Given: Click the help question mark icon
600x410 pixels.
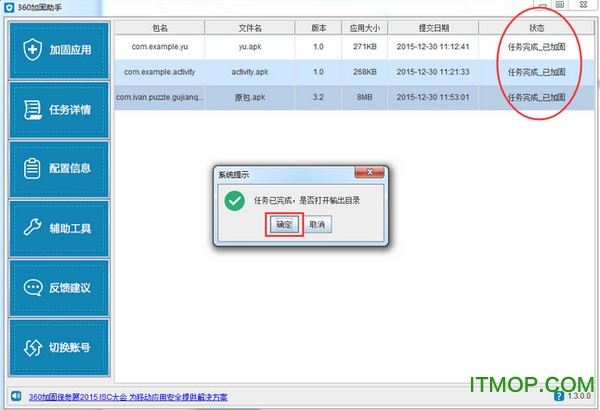Looking at the screenshot, I should [x=559, y=396].
